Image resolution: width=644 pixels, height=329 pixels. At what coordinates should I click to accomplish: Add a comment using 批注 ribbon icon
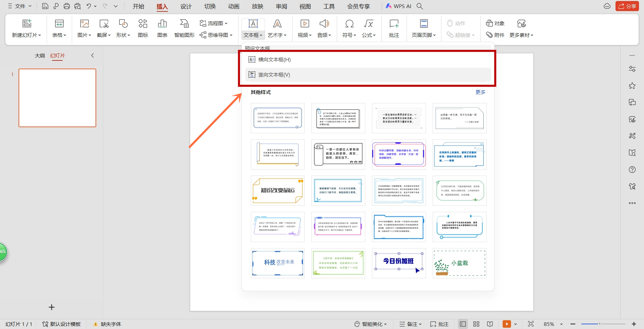tap(394, 28)
